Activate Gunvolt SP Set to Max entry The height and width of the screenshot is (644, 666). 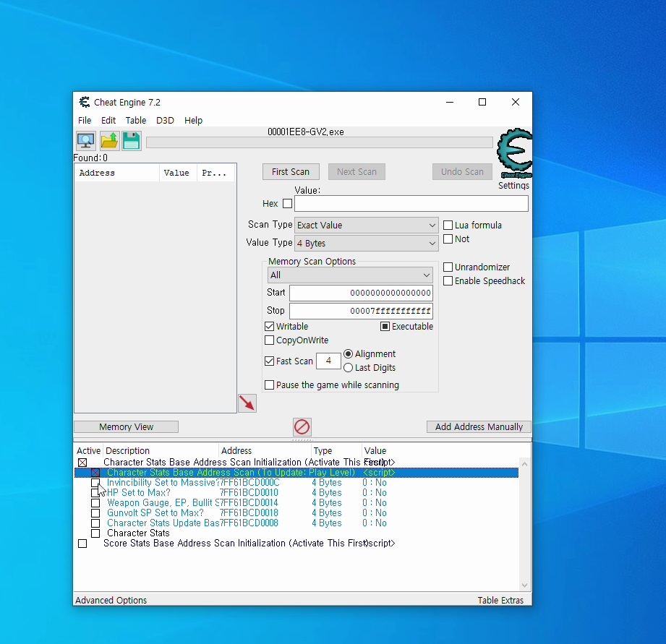pyautogui.click(x=95, y=513)
